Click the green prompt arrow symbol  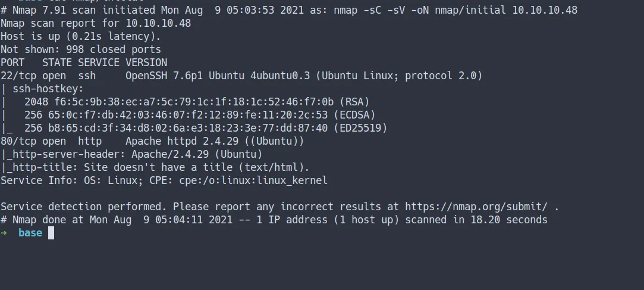[x=4, y=233]
